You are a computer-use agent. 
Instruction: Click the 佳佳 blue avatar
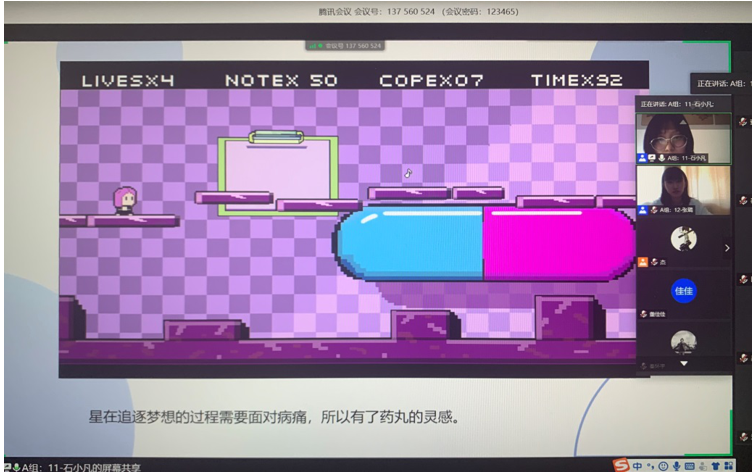pos(683,291)
